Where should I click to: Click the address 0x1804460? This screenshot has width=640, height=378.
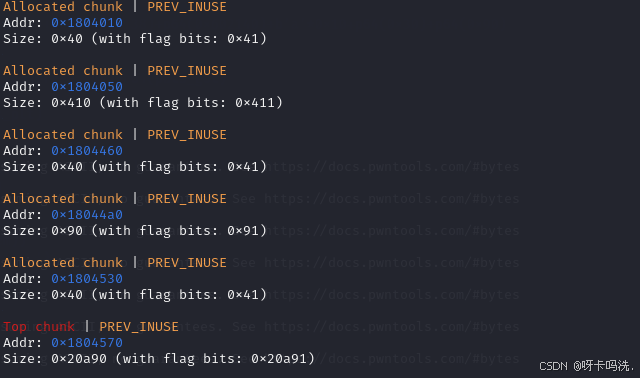(87, 151)
